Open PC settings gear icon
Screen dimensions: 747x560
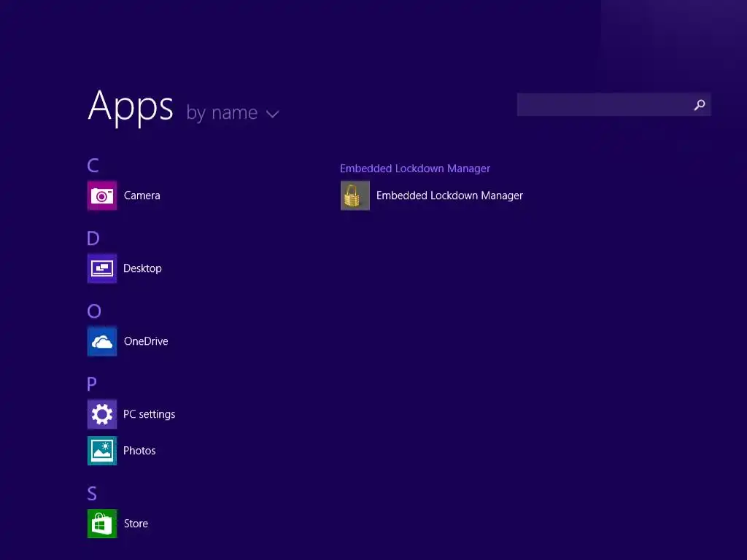(x=102, y=414)
